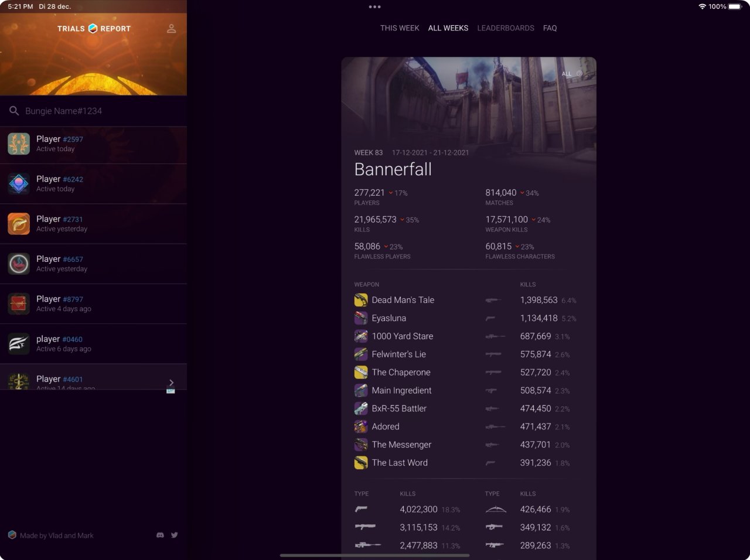Click Made by Vlad and Mark credit
This screenshot has height=560, width=750.
coord(57,535)
